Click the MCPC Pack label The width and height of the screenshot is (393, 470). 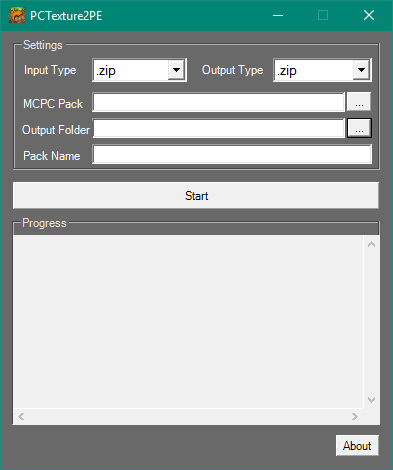pyautogui.click(x=53, y=104)
